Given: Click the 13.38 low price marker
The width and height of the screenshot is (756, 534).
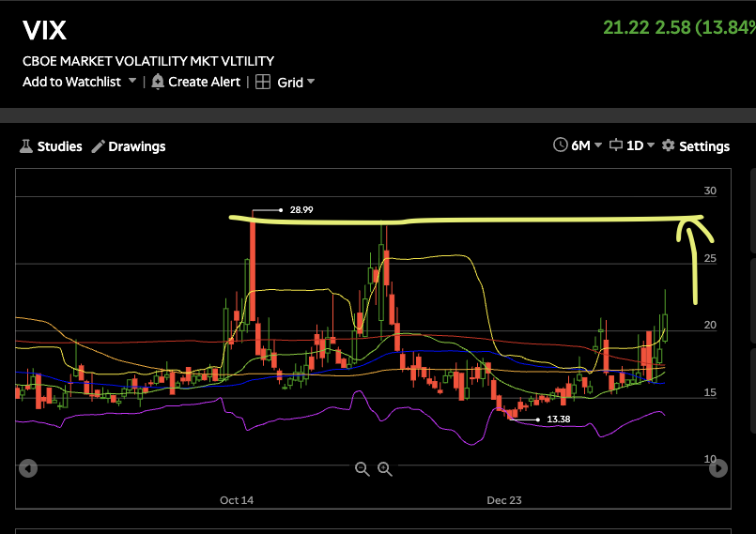Looking at the screenshot, I should pos(559,420).
